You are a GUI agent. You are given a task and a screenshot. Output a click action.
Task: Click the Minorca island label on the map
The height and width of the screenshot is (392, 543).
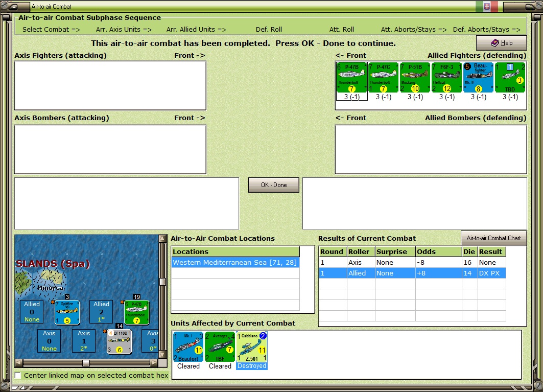(50, 288)
